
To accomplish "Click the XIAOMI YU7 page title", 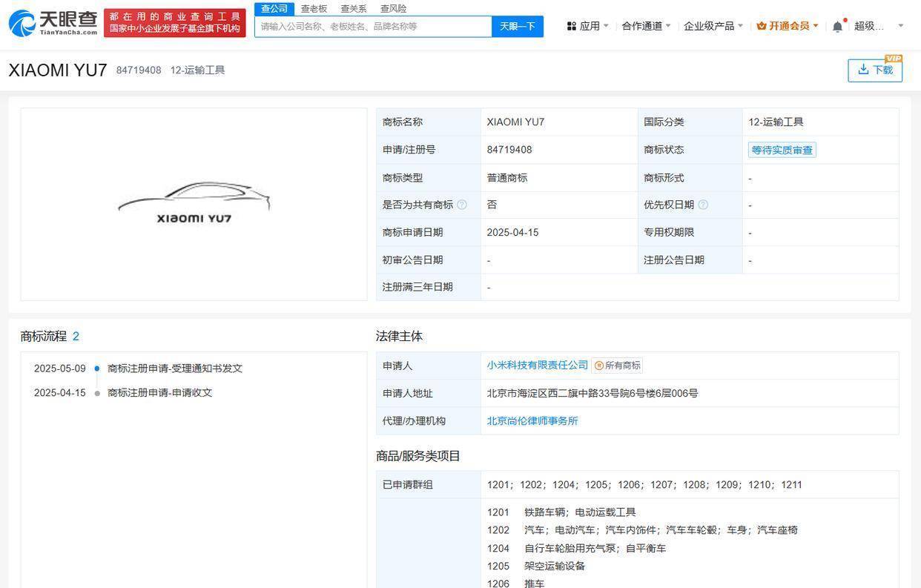I will pos(58,70).
